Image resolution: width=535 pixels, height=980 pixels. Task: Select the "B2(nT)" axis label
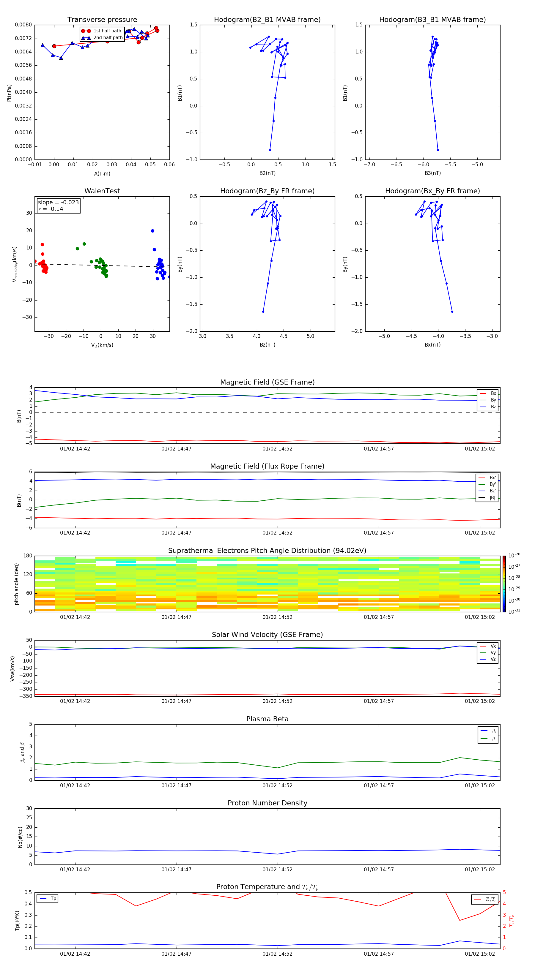pos(267,173)
